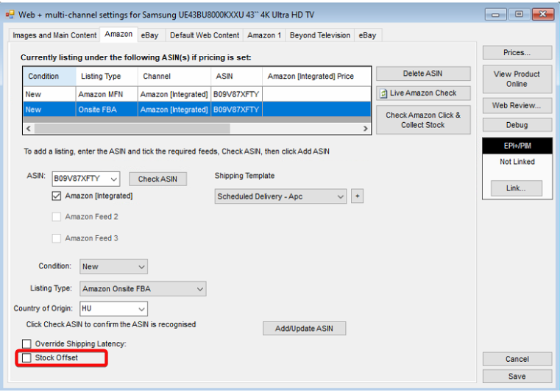
Task: Open the Beyond Television tab
Action: [320, 35]
